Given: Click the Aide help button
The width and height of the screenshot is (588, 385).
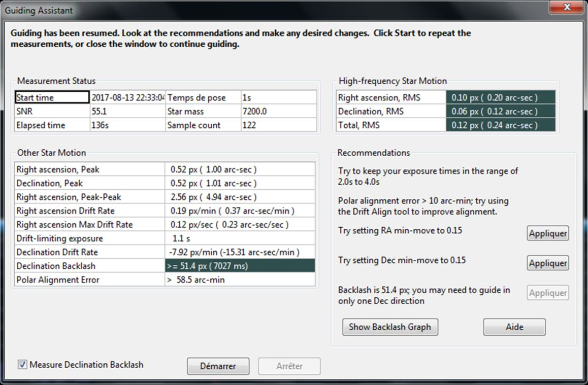Looking at the screenshot, I should 514,327.
